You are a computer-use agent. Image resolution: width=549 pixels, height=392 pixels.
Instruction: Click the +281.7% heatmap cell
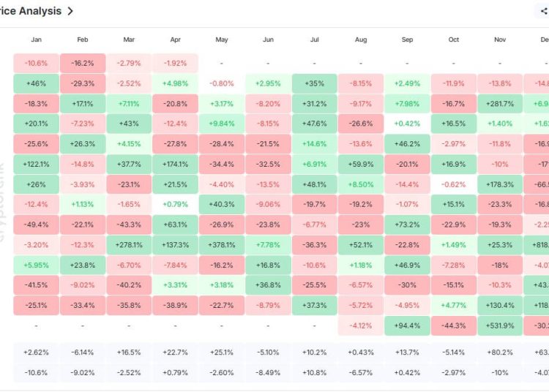point(499,104)
